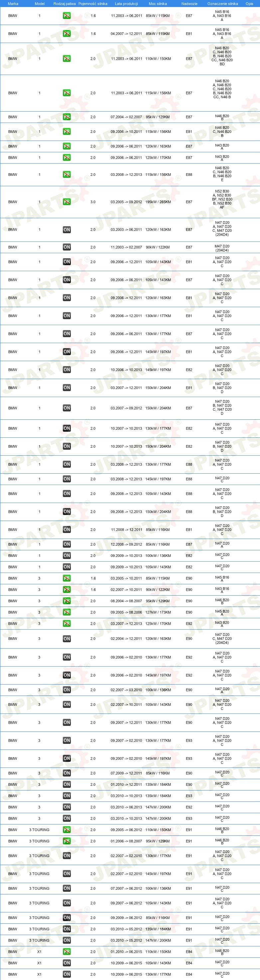Select ON icon in 135kW/184KM E90 row
The width and height of the screenshot is (260, 980).
(x=67, y=784)
